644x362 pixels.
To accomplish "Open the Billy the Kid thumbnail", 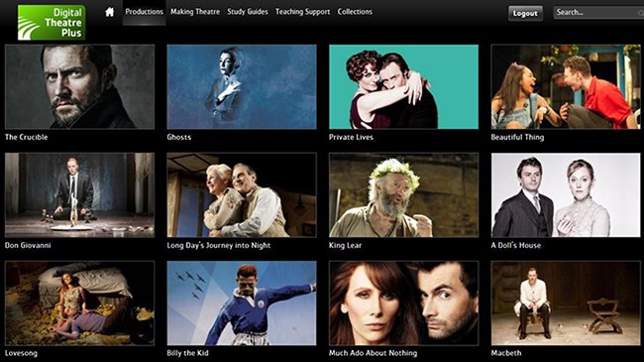I will tap(242, 303).
